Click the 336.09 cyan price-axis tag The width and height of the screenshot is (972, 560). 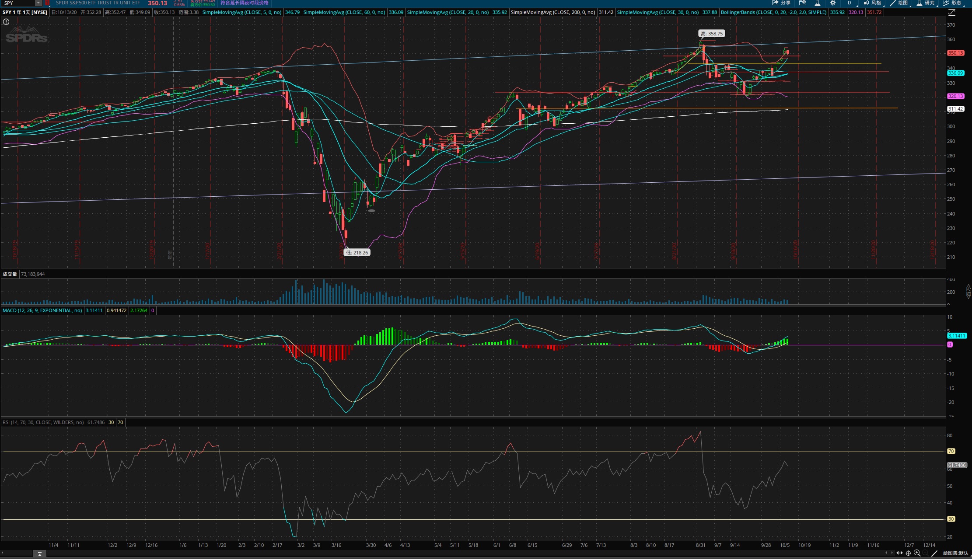pos(955,73)
